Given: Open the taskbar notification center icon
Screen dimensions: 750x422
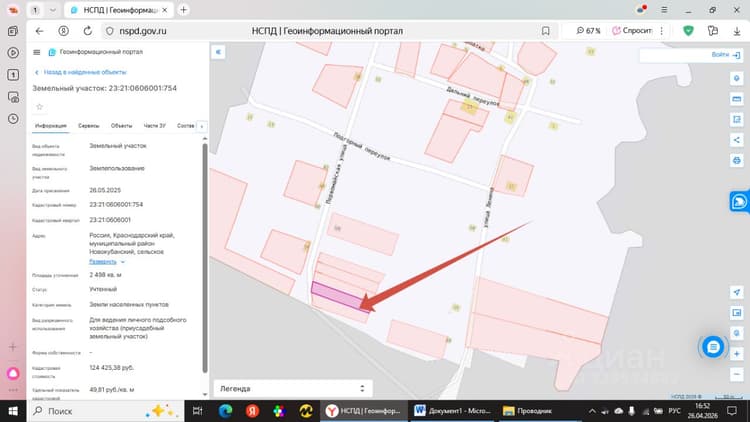Looking at the screenshot, I should click(x=732, y=411).
